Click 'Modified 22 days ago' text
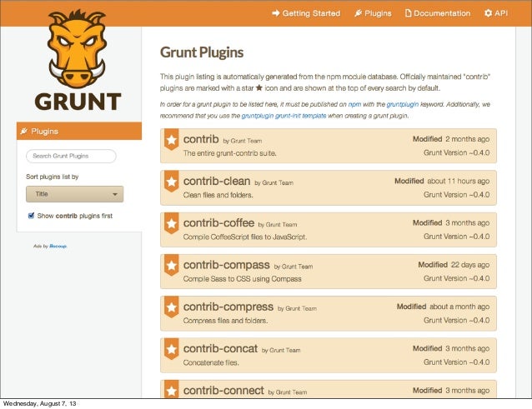The width and height of the screenshot is (532, 409). click(x=454, y=265)
